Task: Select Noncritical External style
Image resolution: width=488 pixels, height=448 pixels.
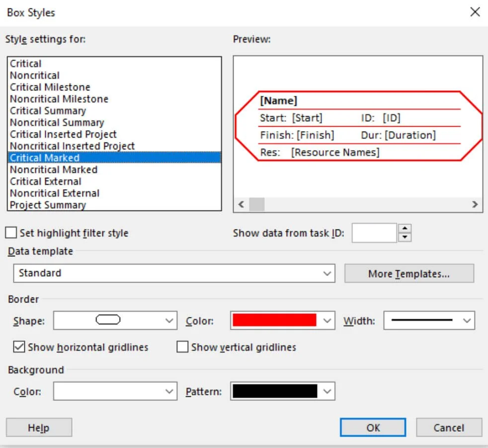Action: pos(114,193)
